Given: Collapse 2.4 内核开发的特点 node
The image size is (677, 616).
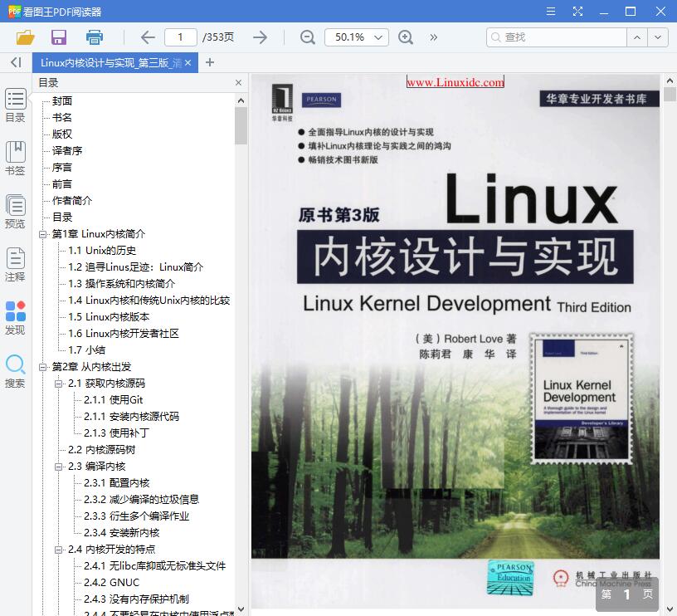Looking at the screenshot, I should click(x=58, y=550).
